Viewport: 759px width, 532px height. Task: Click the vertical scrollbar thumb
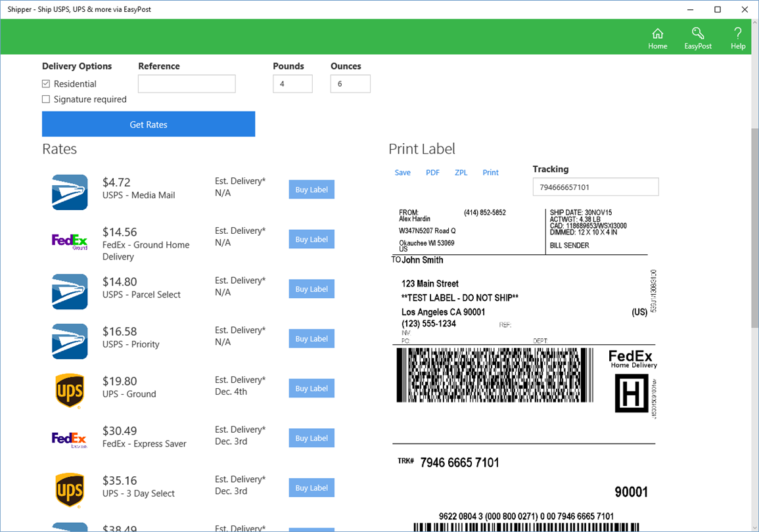coord(754,227)
